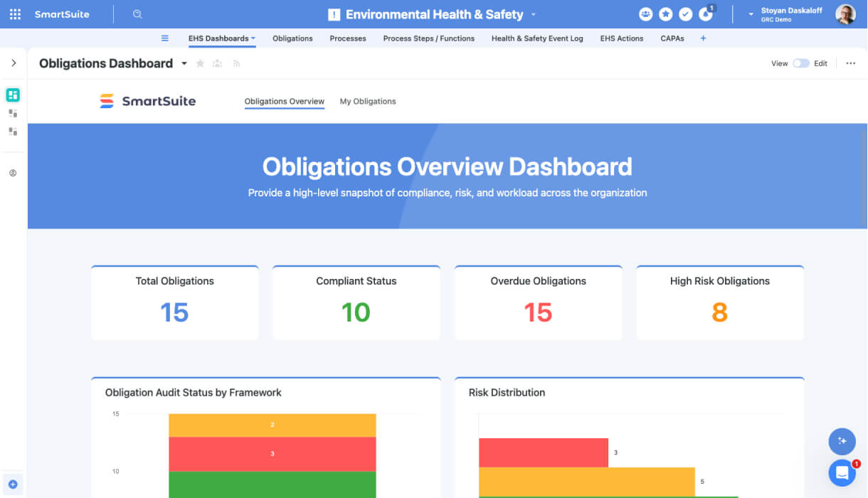Open the Process Steps / Functions tab
The image size is (868, 498).
click(429, 38)
